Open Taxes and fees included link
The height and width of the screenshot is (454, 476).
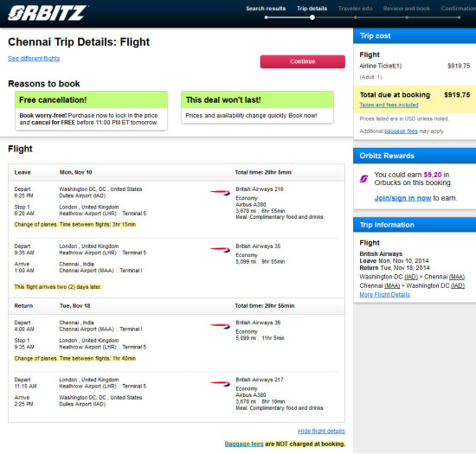tap(389, 105)
